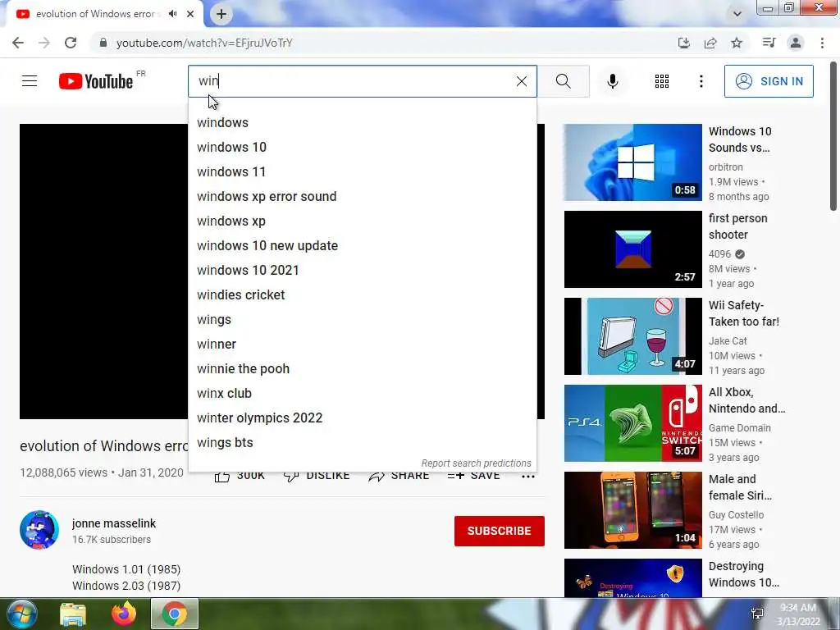Choose 'windows 10 new update' suggestion
This screenshot has width=840, height=630.
click(362, 246)
